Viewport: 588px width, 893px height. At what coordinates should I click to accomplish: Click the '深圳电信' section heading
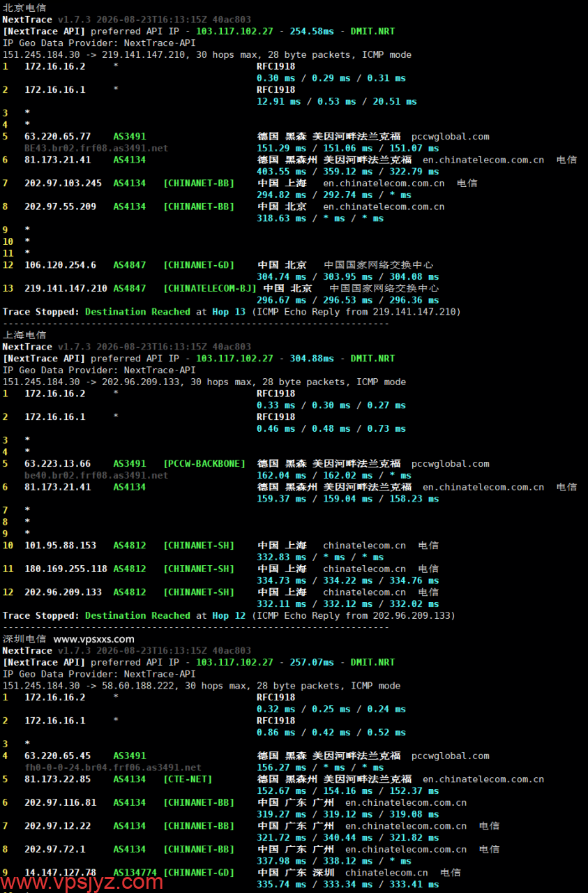click(x=24, y=638)
